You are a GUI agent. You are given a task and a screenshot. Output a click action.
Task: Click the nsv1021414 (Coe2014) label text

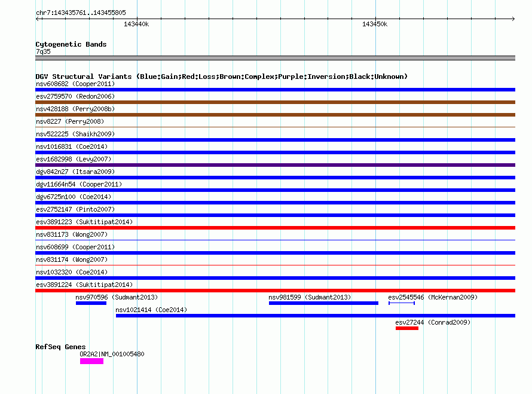coord(151,310)
